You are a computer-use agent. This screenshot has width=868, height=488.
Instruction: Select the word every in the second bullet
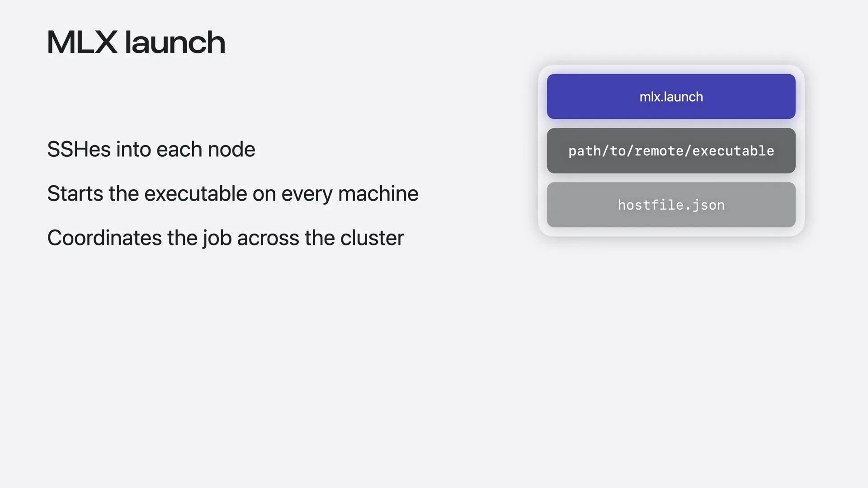307,195
